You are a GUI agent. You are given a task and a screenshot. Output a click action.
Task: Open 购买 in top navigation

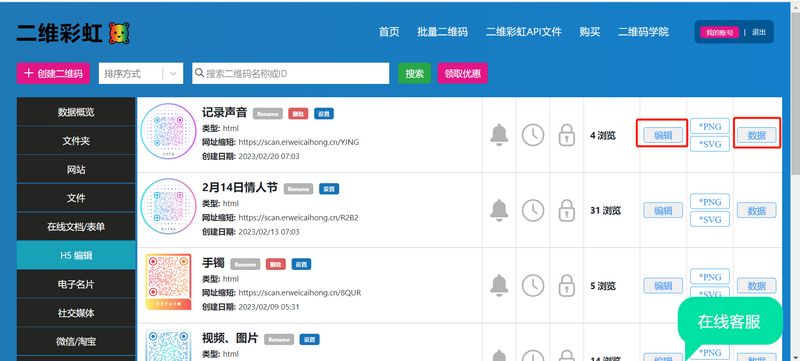(590, 32)
